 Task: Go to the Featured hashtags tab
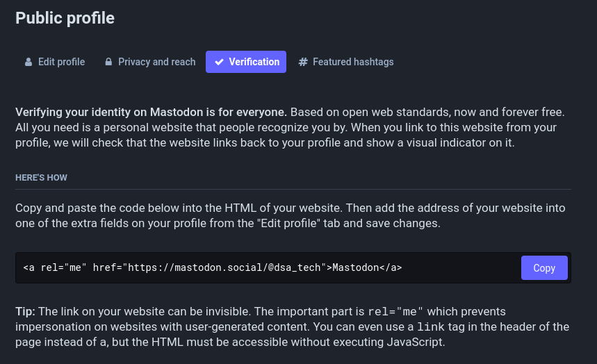(353, 62)
